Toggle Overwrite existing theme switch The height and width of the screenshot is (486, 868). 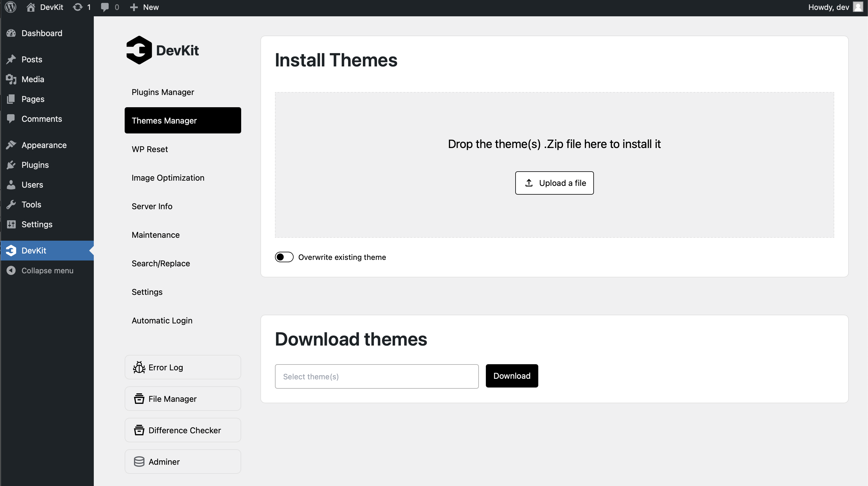[x=284, y=257]
